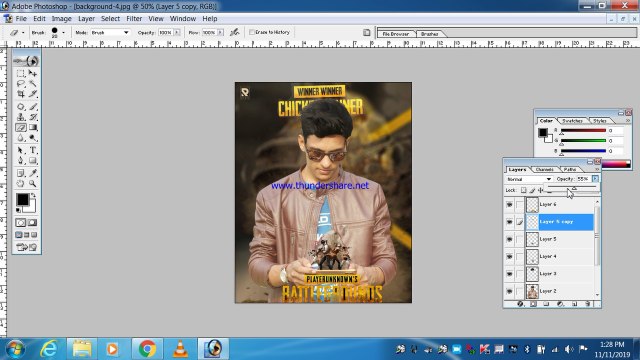Screen dimensions: 640x360
Task: Open the Select menu
Action: coord(111,19)
